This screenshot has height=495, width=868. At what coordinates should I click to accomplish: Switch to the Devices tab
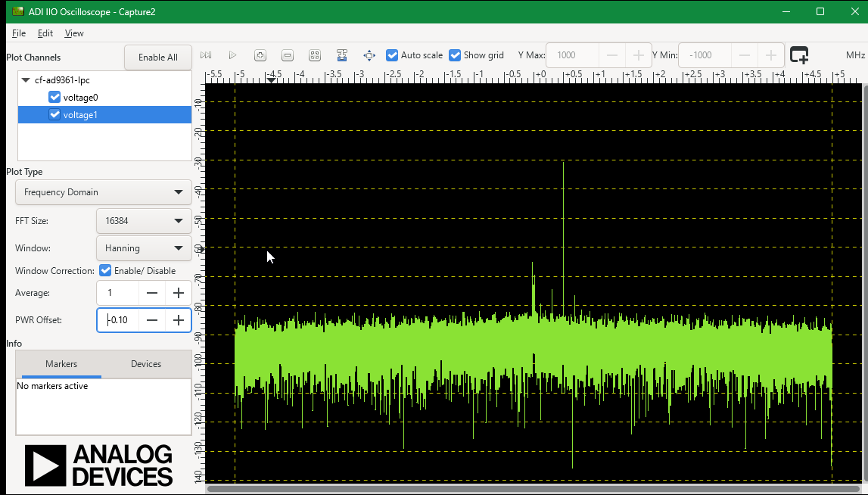146,364
